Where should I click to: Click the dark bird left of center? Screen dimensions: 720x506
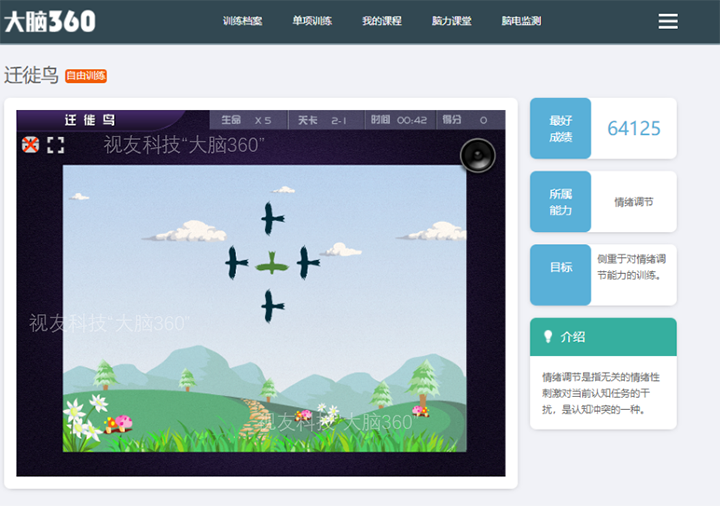coord(236,262)
